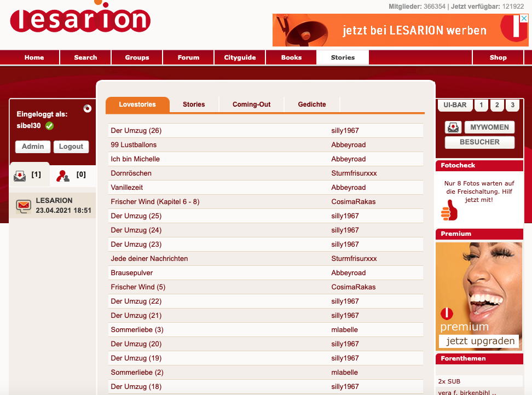Open the inbox envelope icon showing [1]

(20, 176)
